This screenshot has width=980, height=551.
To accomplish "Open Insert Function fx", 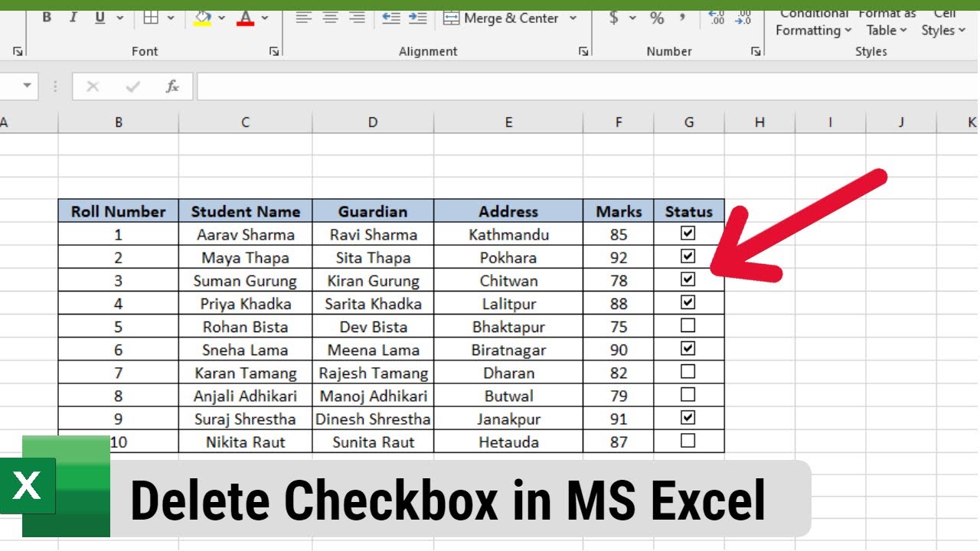I will (x=172, y=86).
